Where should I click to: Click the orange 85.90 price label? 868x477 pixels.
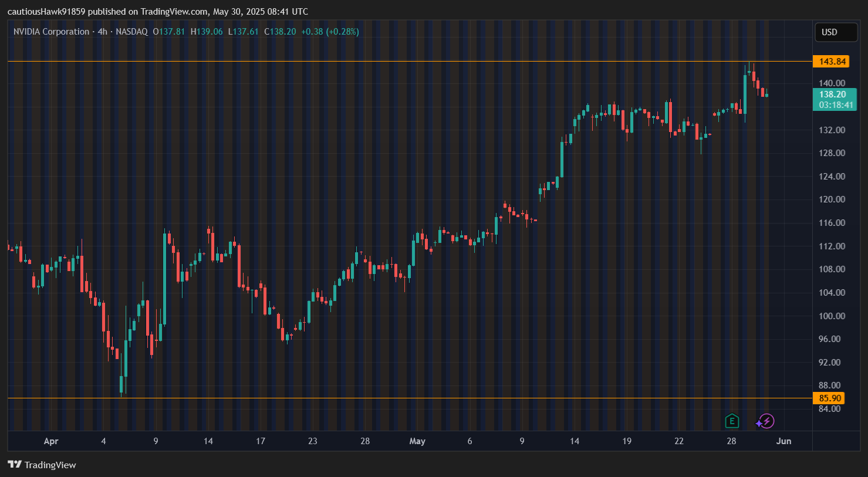[830, 398]
